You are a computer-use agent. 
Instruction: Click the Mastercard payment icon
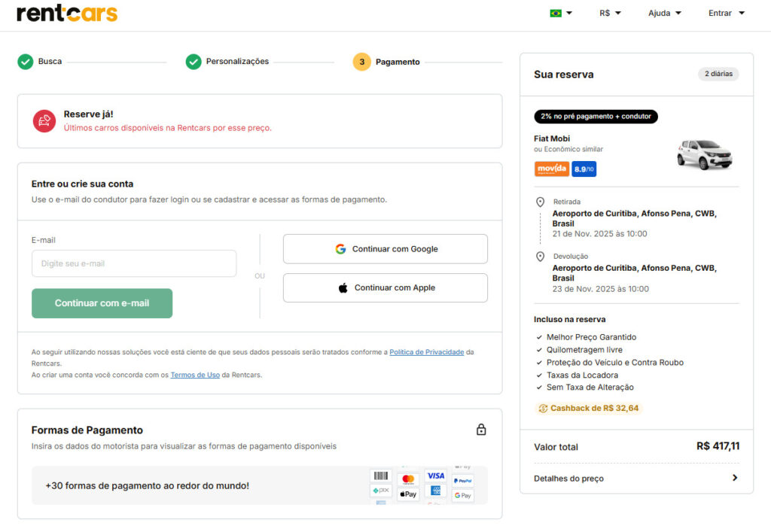tap(408, 479)
